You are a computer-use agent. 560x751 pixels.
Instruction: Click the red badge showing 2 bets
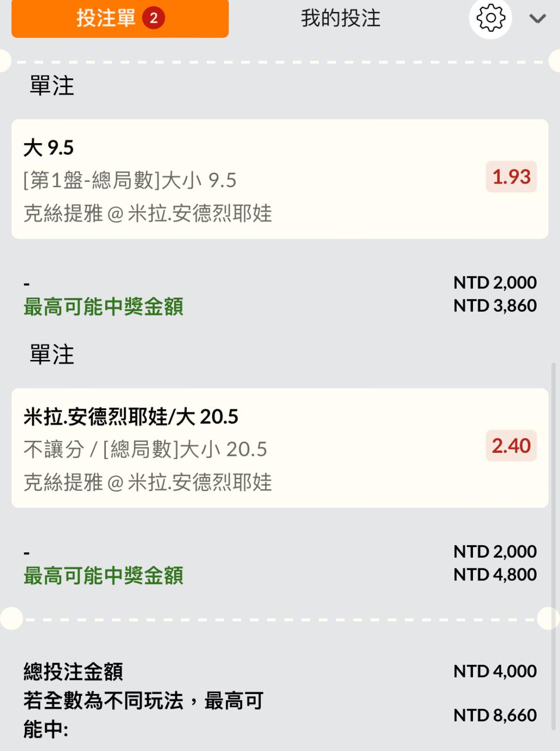(x=153, y=19)
